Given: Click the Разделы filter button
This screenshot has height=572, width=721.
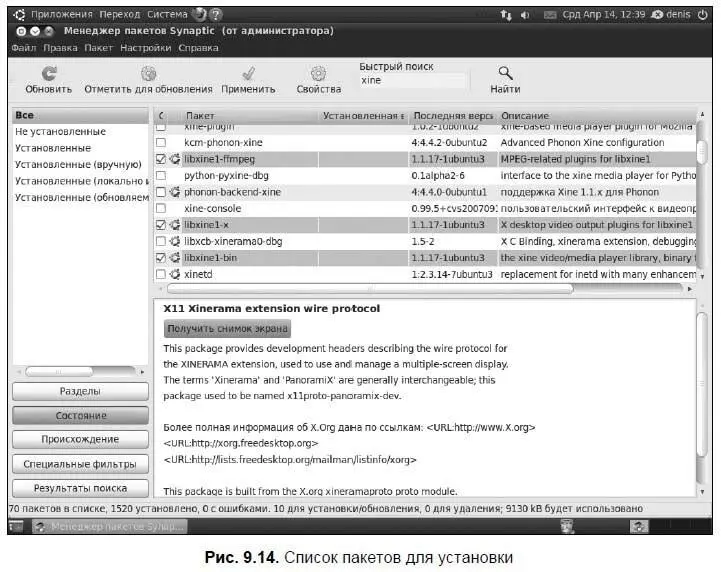Looking at the screenshot, I should [80, 391].
